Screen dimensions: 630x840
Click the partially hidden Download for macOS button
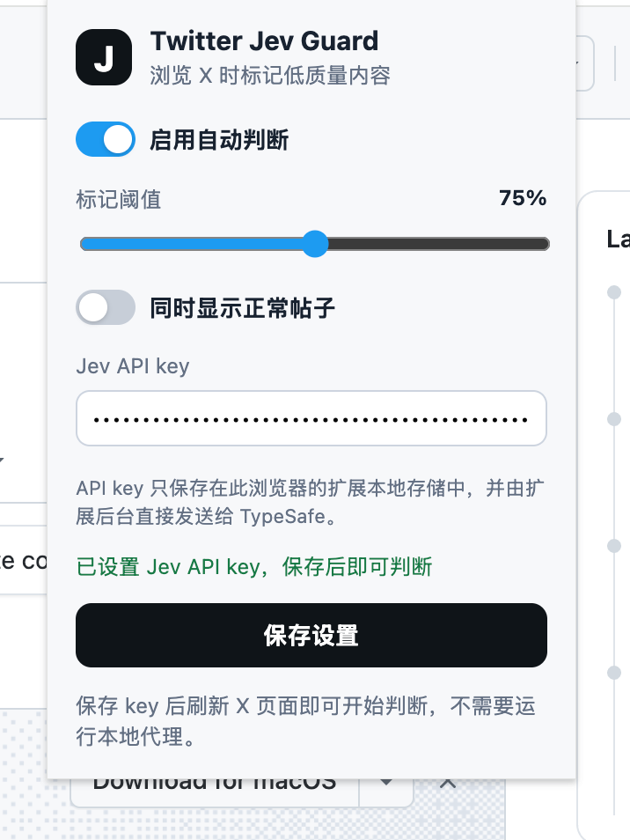pos(215,792)
